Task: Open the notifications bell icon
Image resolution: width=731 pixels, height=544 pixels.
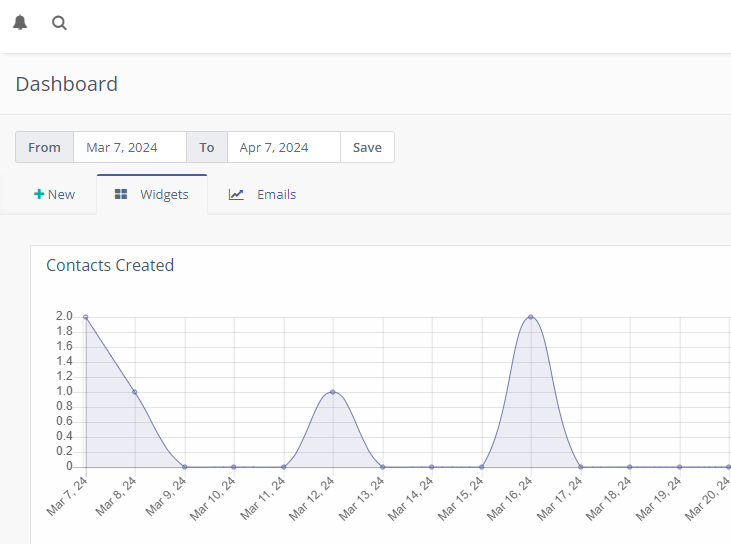Action: pos(20,23)
